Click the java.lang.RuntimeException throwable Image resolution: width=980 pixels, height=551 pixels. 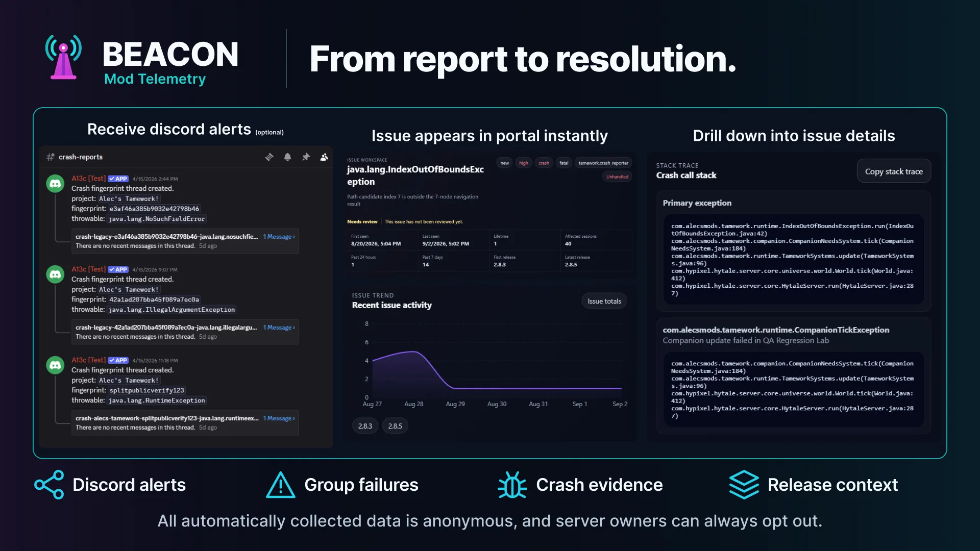157,400
